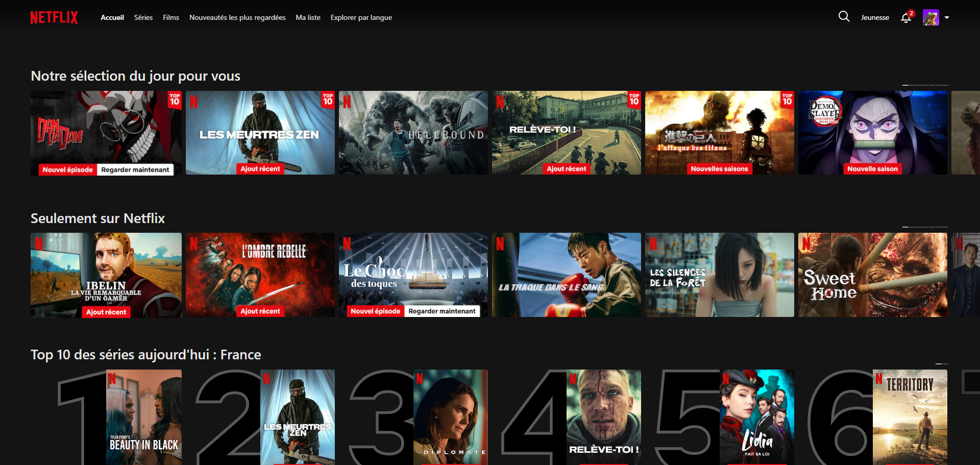980x465 pixels.
Task: Click Nouvel épisode badge on Le Choc des toques
Action: click(376, 311)
